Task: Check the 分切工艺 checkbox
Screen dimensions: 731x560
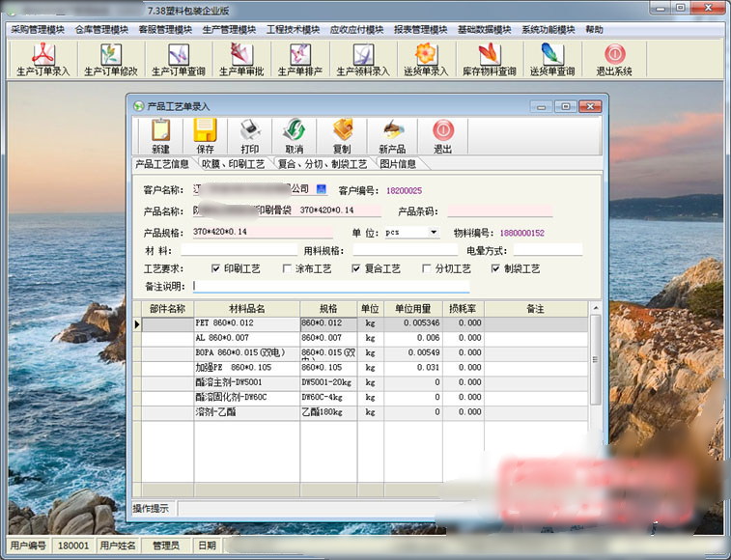Action: click(426, 268)
